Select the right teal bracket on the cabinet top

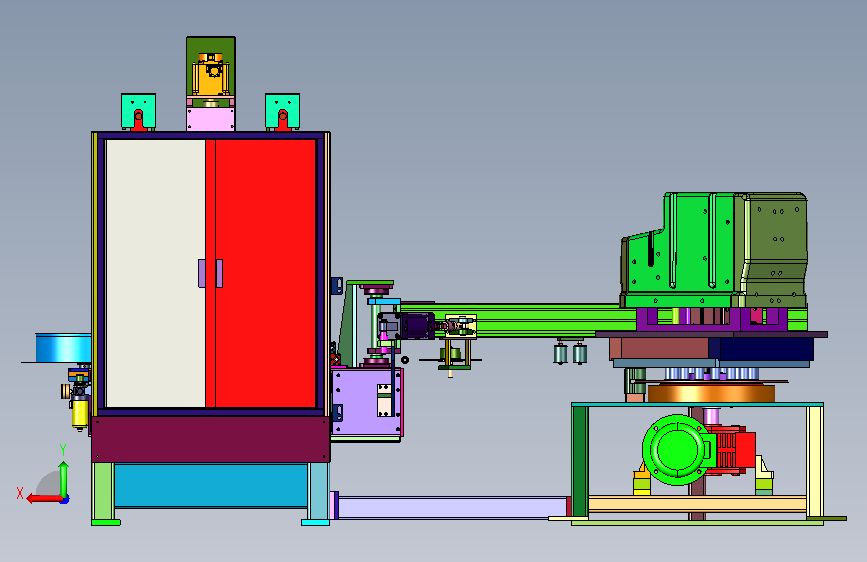point(283,111)
